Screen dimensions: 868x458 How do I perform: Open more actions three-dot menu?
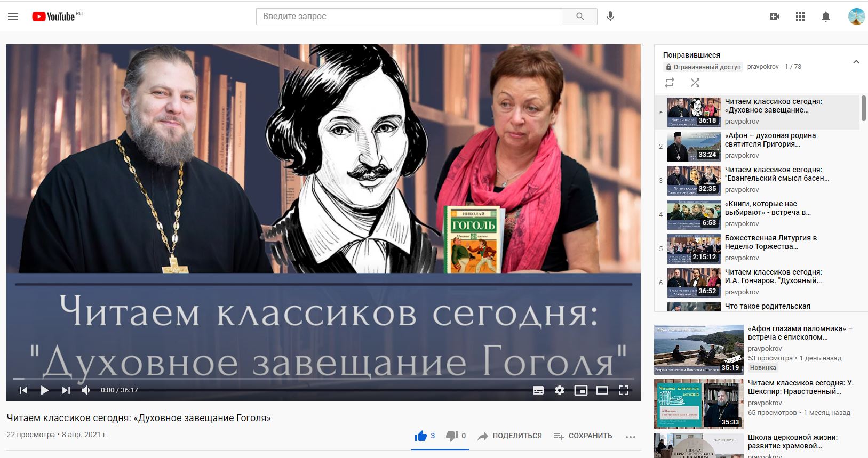(631, 437)
